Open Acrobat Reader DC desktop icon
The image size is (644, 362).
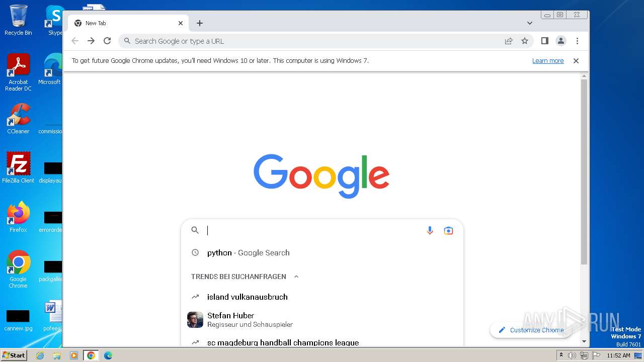pyautogui.click(x=18, y=72)
